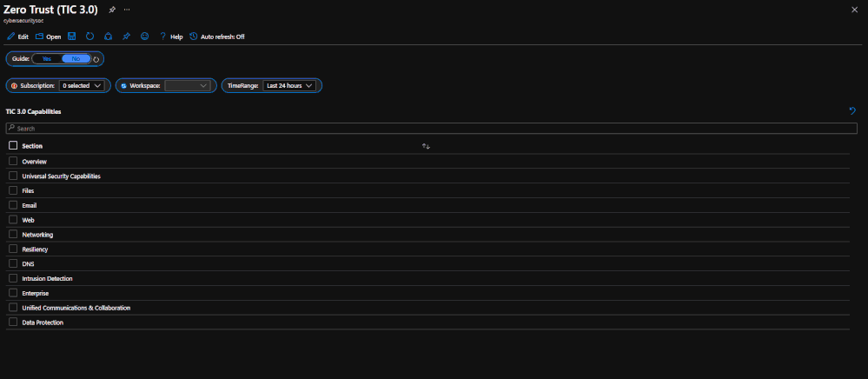Select the Resiliency section text

tap(35, 249)
